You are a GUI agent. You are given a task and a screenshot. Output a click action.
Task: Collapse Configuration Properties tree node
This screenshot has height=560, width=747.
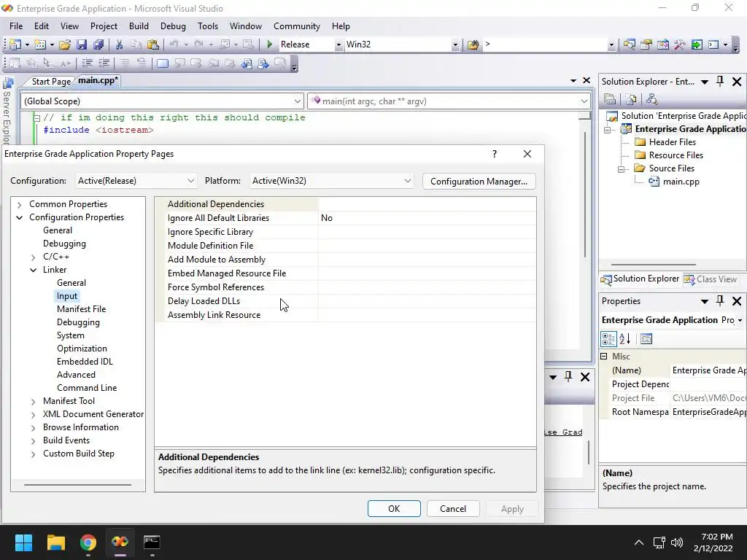(19, 217)
